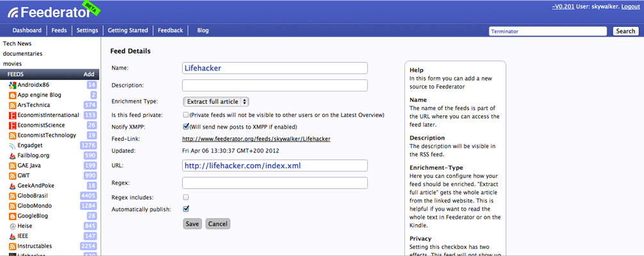
Task: Click the Instructables count badge 2254
Action: [x=88, y=246]
